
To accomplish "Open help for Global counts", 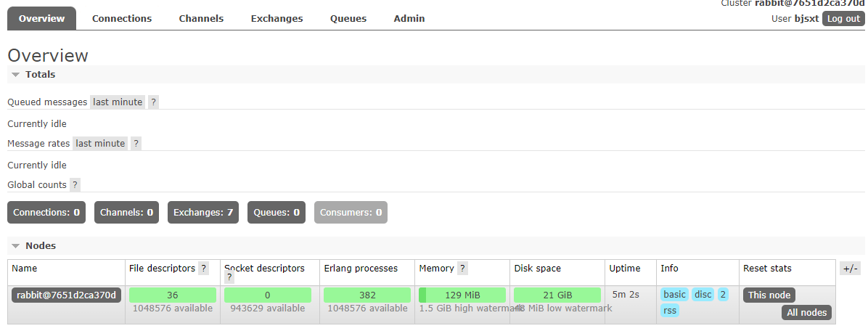I will click(x=75, y=185).
